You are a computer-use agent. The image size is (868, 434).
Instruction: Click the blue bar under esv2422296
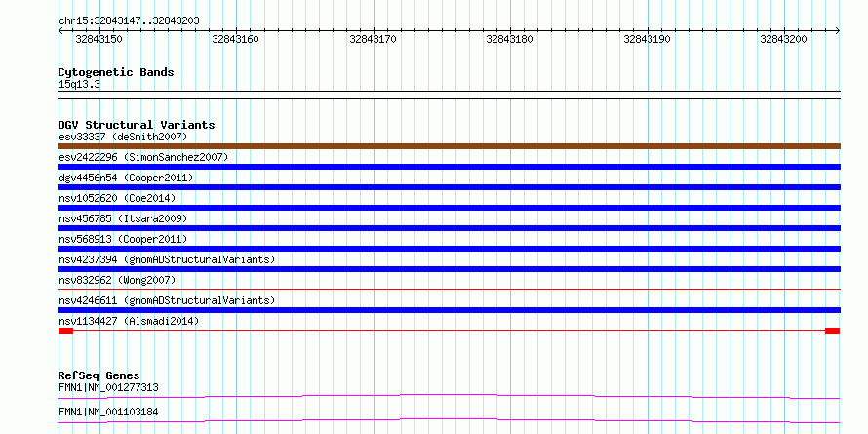[449, 167]
